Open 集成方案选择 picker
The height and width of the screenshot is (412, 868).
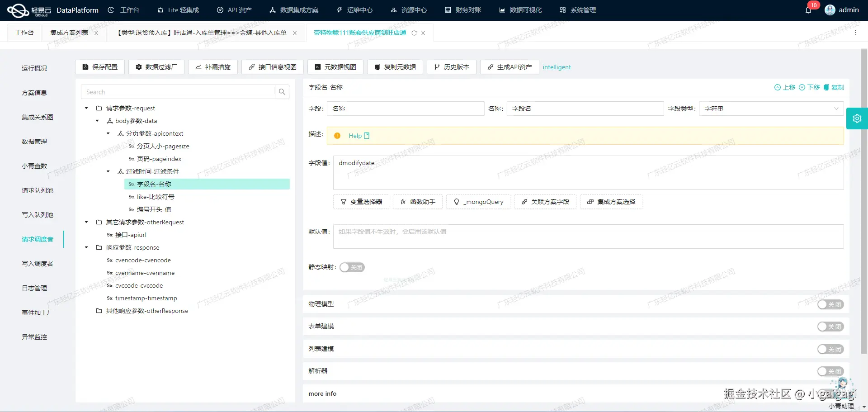pos(611,202)
